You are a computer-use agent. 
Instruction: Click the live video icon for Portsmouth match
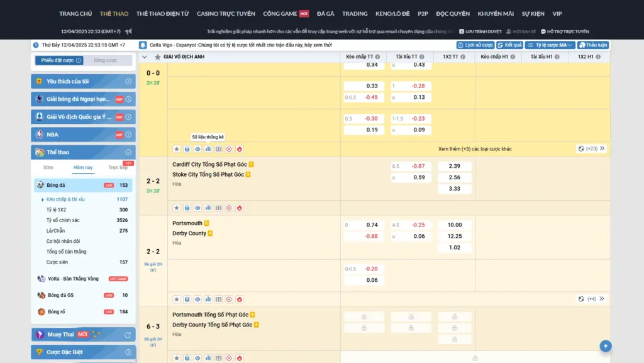click(x=229, y=299)
